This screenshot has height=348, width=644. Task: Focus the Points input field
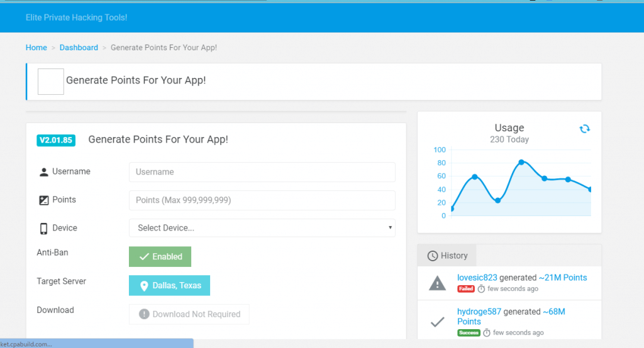click(262, 200)
